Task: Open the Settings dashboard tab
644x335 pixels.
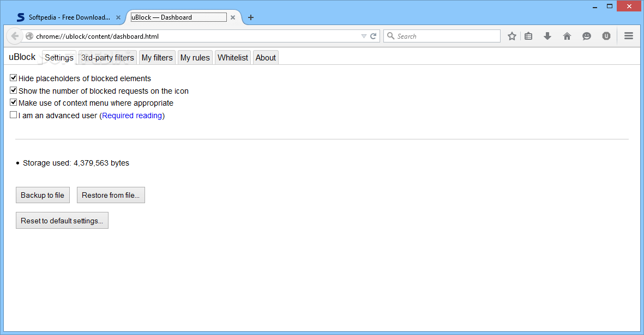Action: point(59,58)
